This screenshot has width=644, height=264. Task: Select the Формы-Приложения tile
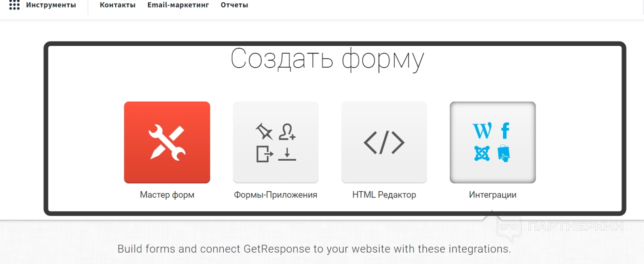(x=275, y=142)
